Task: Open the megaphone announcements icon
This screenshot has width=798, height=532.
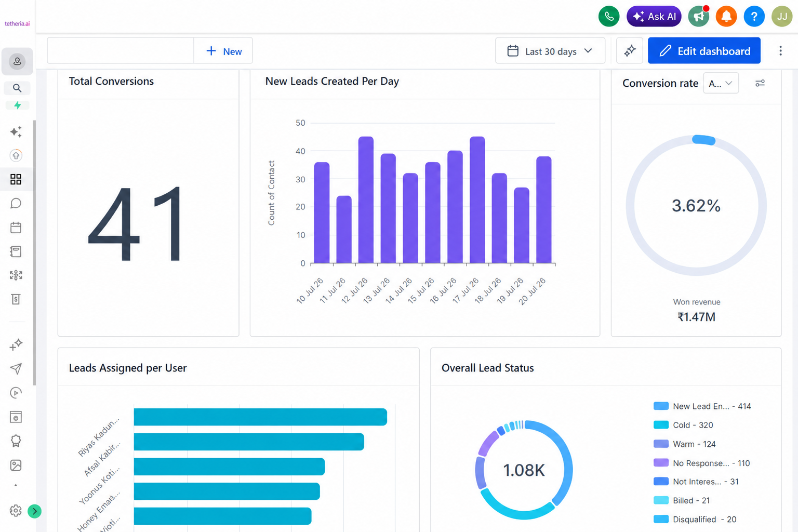Action: pos(699,16)
